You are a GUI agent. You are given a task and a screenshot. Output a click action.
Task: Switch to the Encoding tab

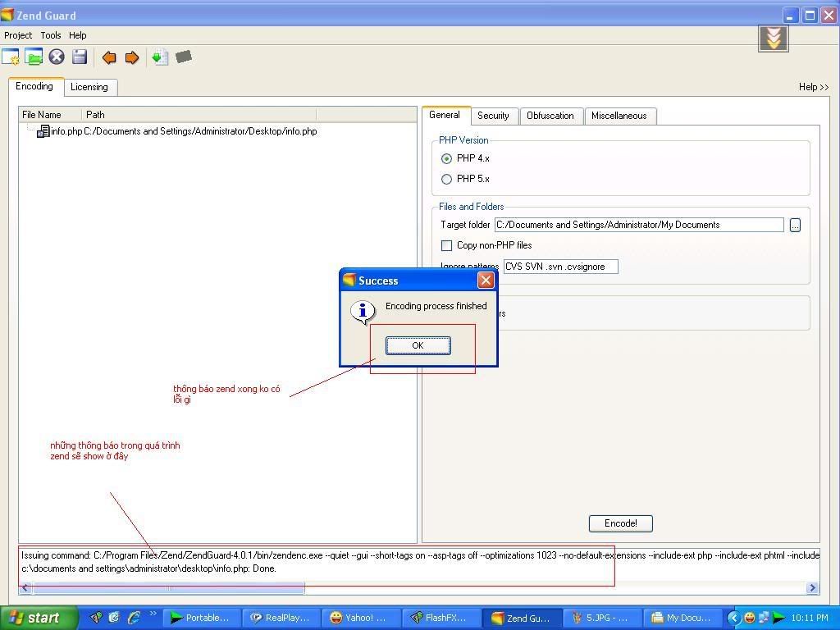pyautogui.click(x=34, y=86)
